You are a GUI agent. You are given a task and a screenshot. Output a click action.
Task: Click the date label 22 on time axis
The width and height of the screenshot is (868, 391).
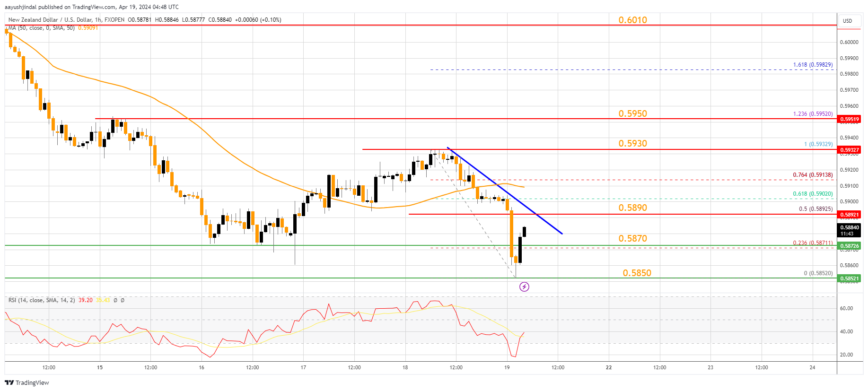[x=609, y=367]
